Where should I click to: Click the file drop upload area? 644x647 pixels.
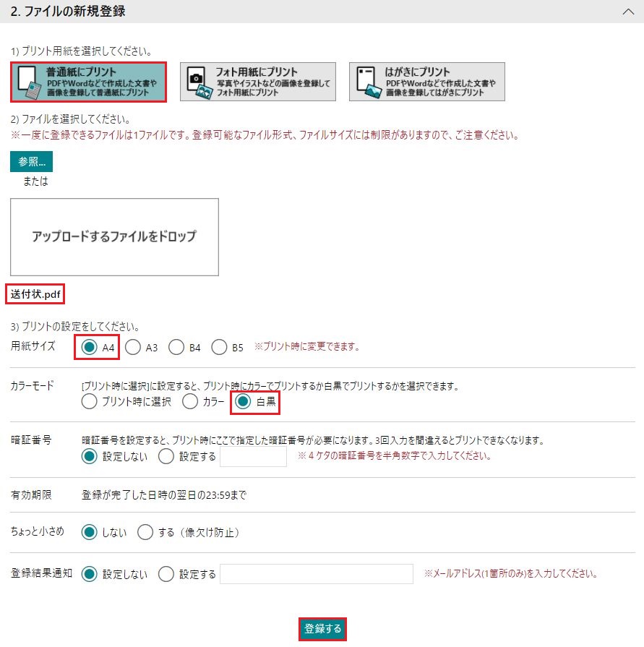pyautogui.click(x=114, y=236)
